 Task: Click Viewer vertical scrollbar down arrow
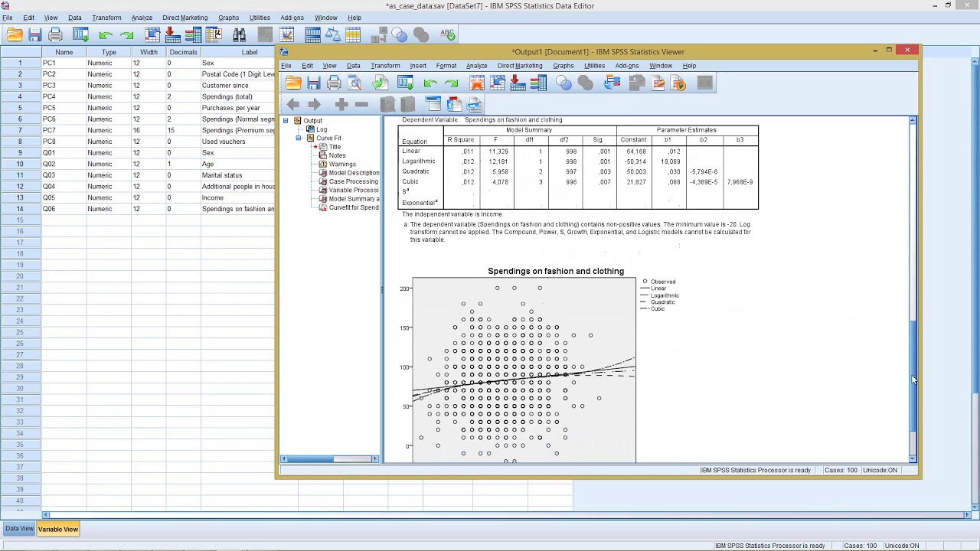(x=913, y=458)
